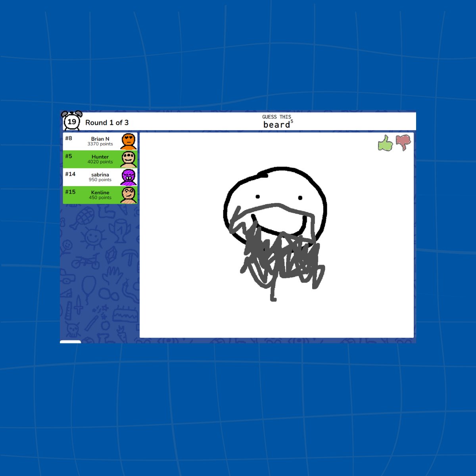Click rank #14 label
This screenshot has width=476, height=476.
click(70, 174)
